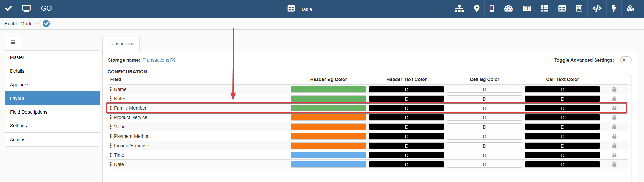Open the mobile phone view icon
Image resolution: width=644 pixels, height=182 pixels.
pyautogui.click(x=492, y=9)
